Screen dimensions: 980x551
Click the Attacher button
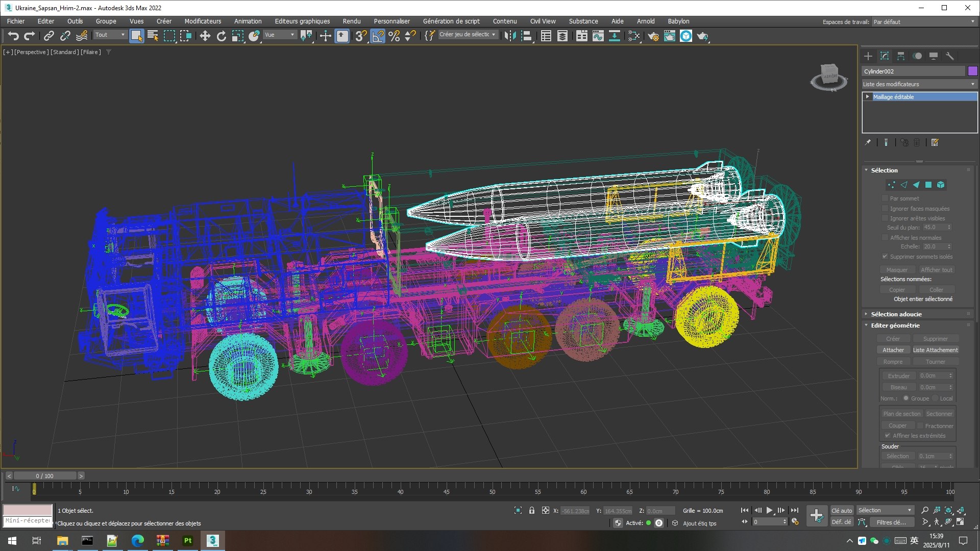pos(893,350)
